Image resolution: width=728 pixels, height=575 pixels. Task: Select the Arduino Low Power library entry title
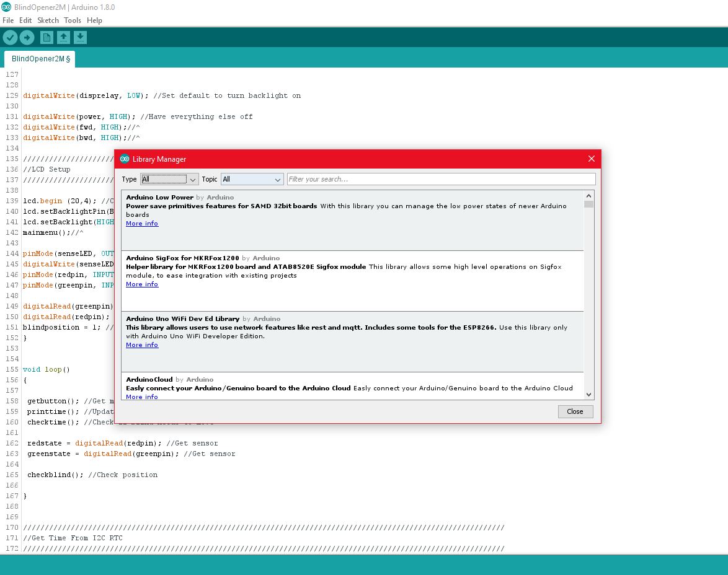(x=160, y=197)
